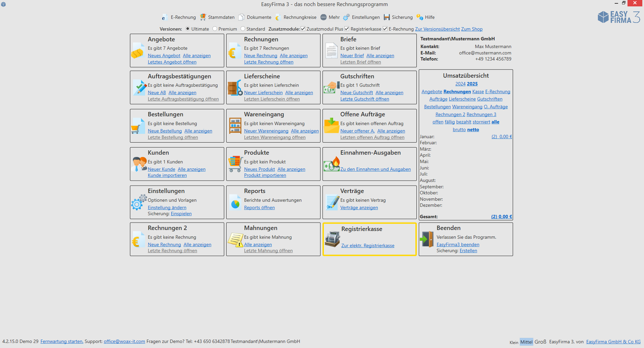Screen dimensions: 644x348
Task: Click the Einnahmen-Ausgaben burning money icon
Action: (x=332, y=164)
